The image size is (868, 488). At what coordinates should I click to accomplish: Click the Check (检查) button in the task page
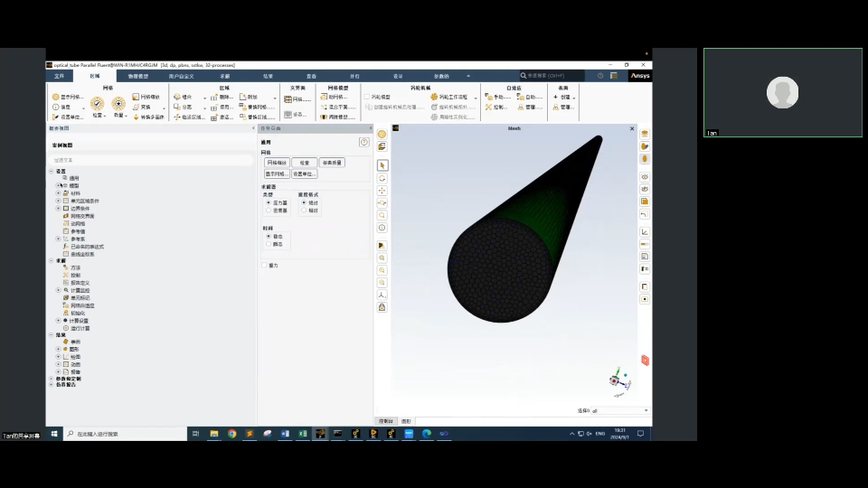point(305,163)
